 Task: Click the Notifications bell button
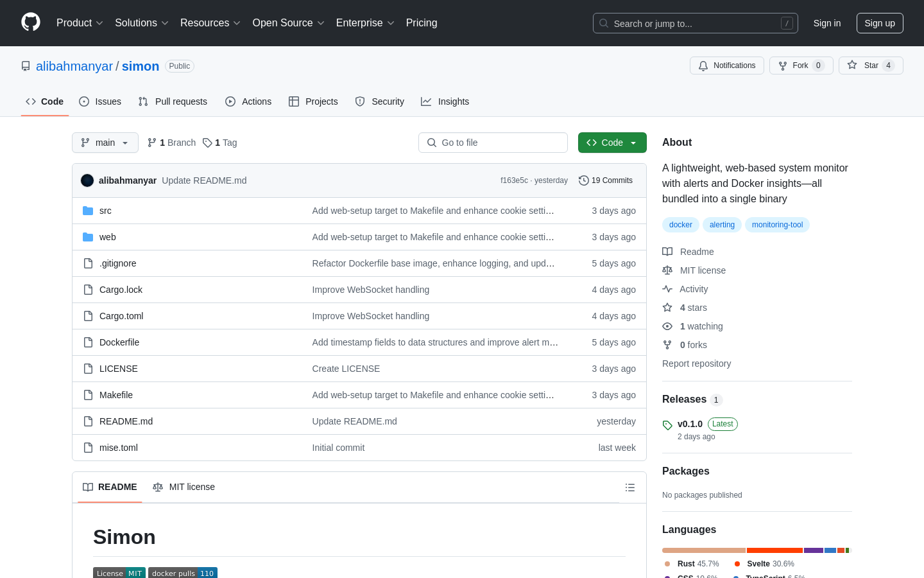727,66
